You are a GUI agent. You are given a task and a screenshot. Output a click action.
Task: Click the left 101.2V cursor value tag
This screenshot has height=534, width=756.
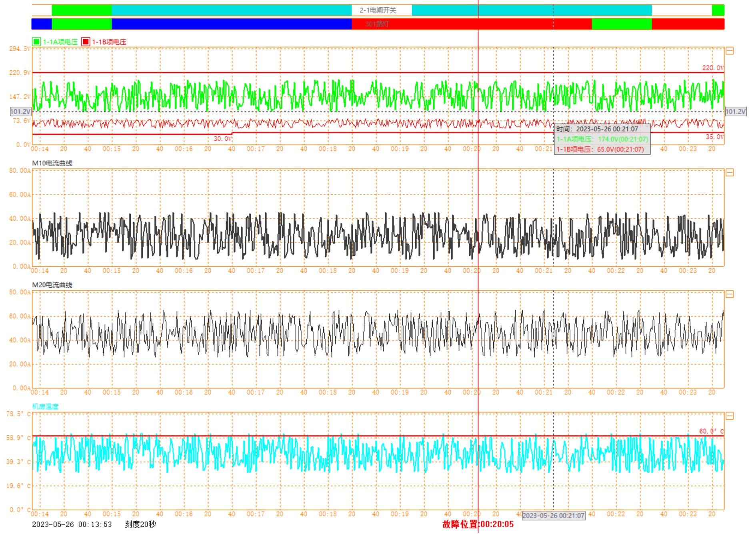pyautogui.click(x=20, y=112)
